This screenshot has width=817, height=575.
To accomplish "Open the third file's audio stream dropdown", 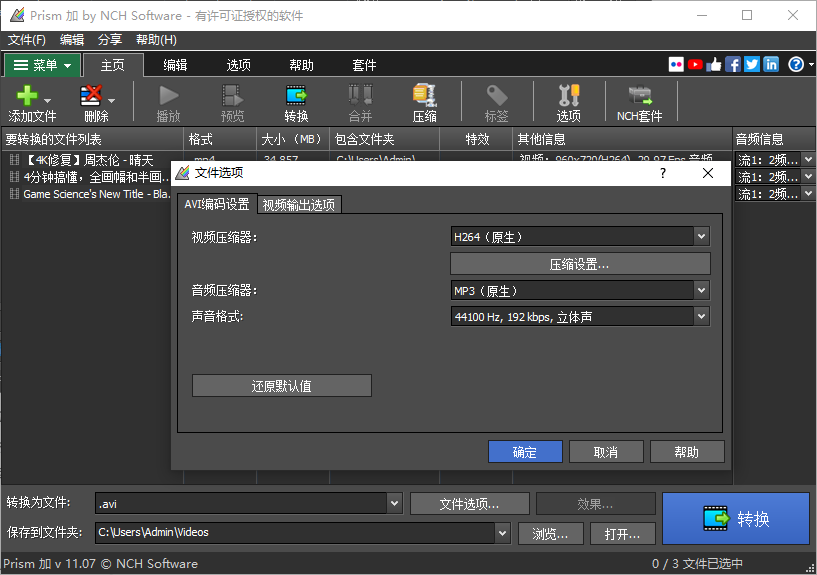I will pos(808,194).
